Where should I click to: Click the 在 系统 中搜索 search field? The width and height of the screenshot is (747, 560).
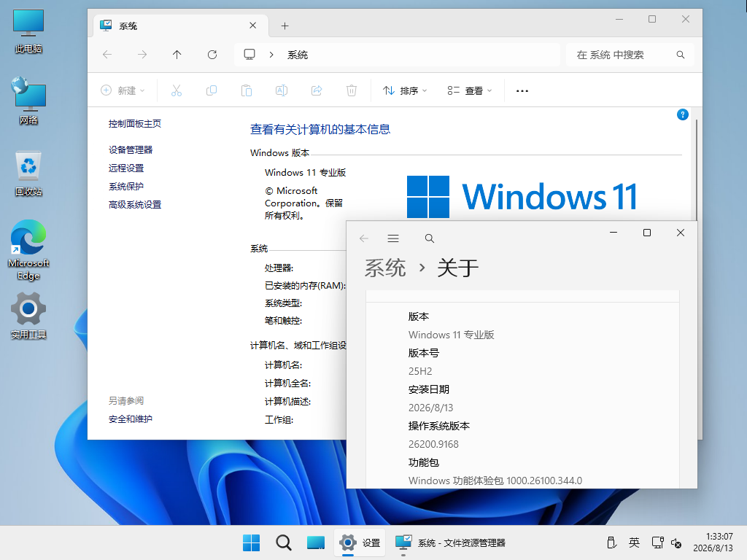(630, 55)
